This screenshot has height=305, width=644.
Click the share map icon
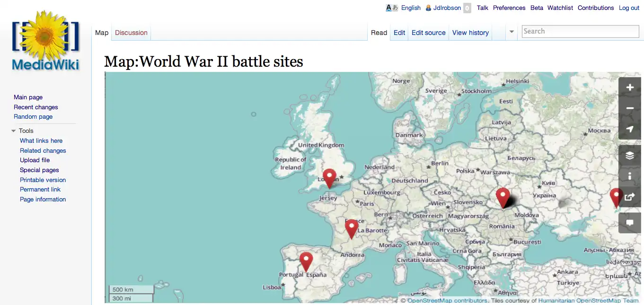coord(629,197)
